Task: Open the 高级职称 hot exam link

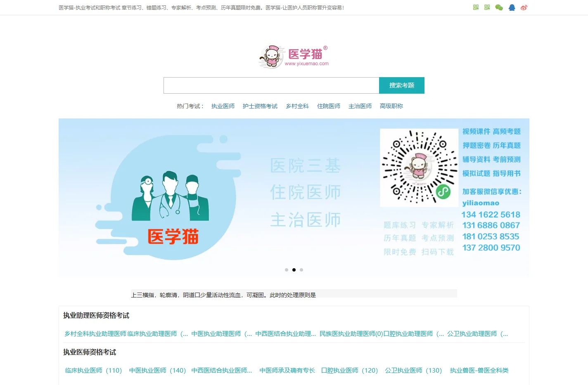Action: 391,106
